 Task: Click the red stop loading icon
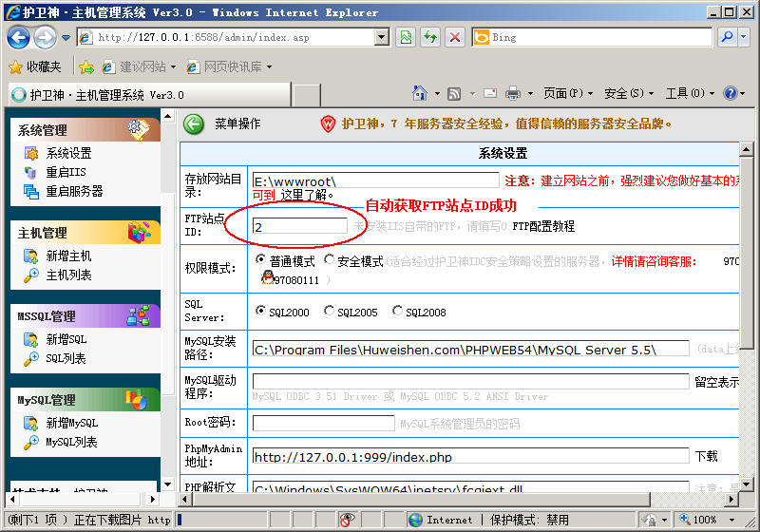(454, 37)
